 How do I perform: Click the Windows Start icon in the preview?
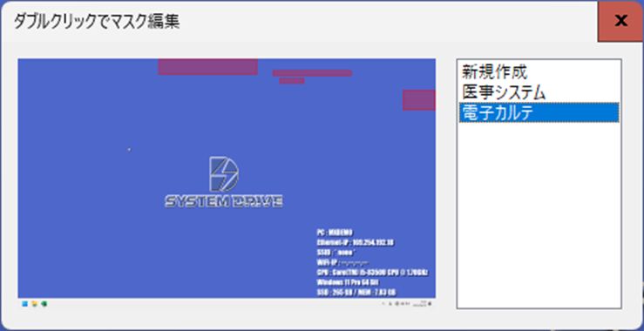click(24, 304)
